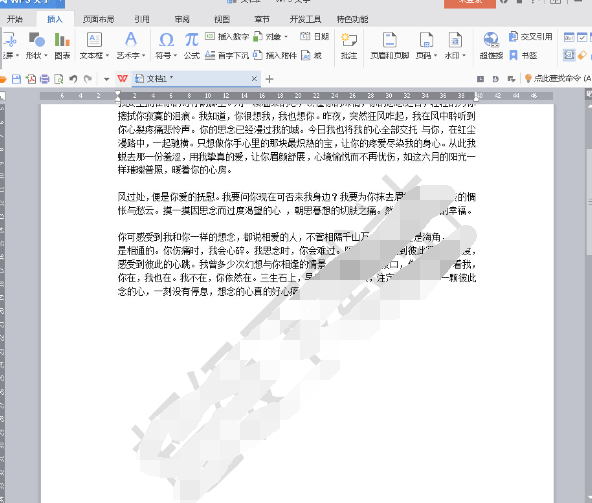
Task: Toggle the highlighted form field icon
Action: click(x=569, y=55)
